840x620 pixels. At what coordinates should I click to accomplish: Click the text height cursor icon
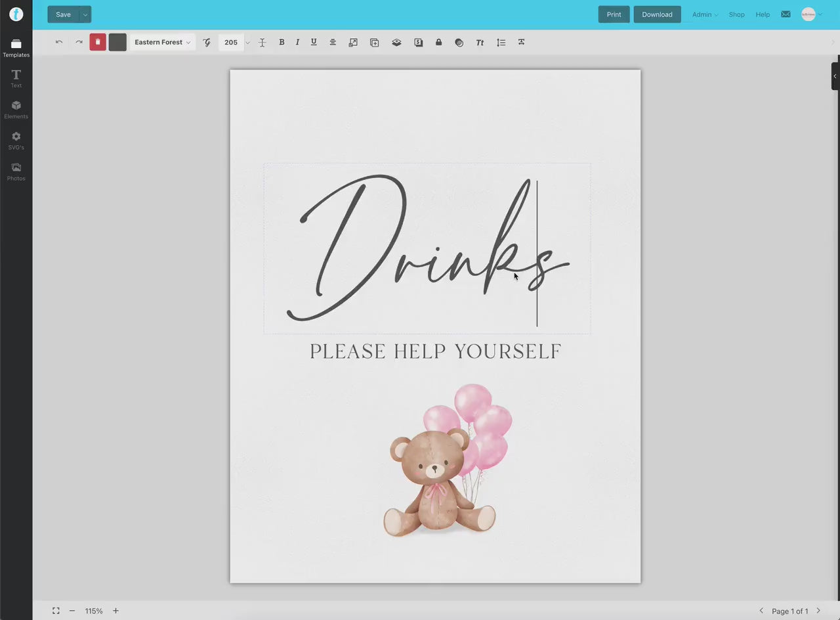(x=262, y=42)
